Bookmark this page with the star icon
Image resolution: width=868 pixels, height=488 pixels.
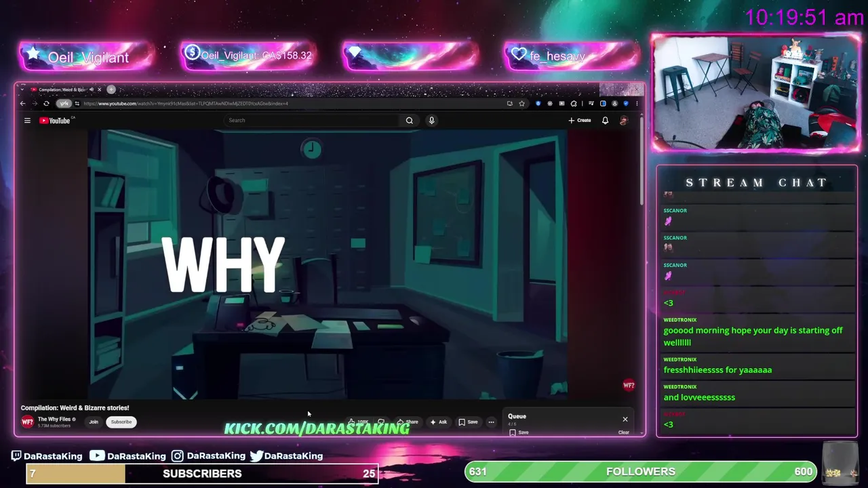pos(521,104)
